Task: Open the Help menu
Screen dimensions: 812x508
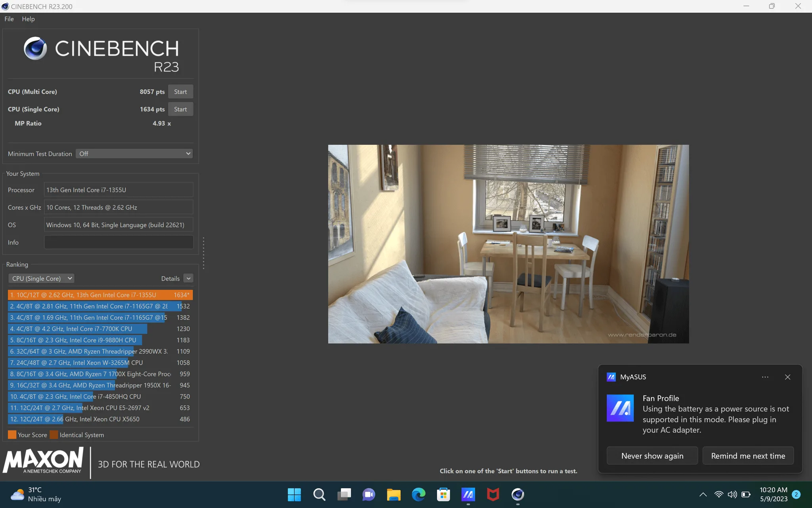Action: [x=28, y=19]
